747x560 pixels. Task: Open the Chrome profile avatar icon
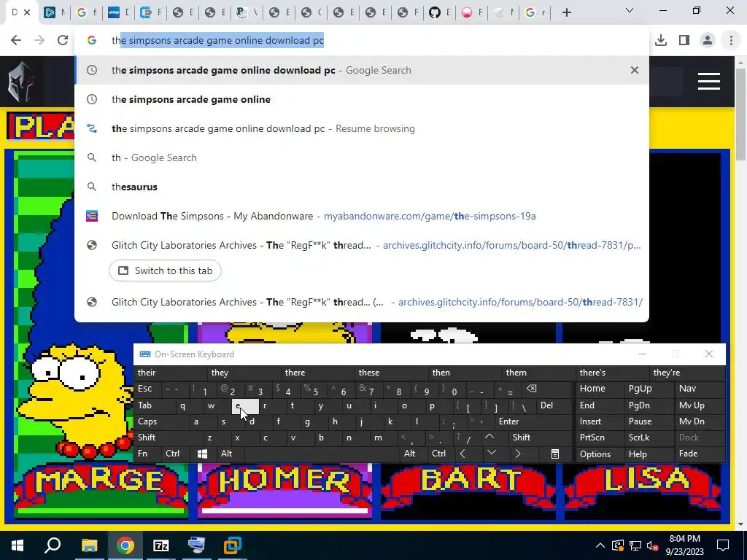tap(708, 41)
